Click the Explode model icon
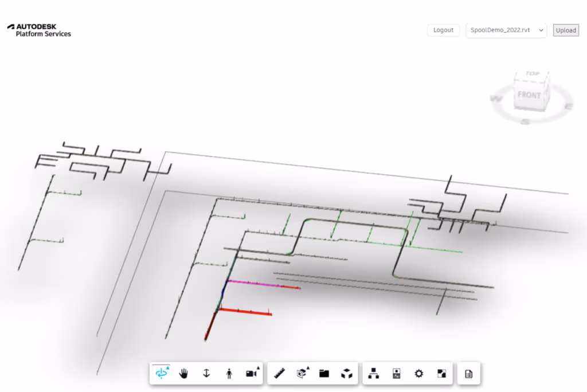The height and width of the screenshot is (392, 587). [x=346, y=373]
